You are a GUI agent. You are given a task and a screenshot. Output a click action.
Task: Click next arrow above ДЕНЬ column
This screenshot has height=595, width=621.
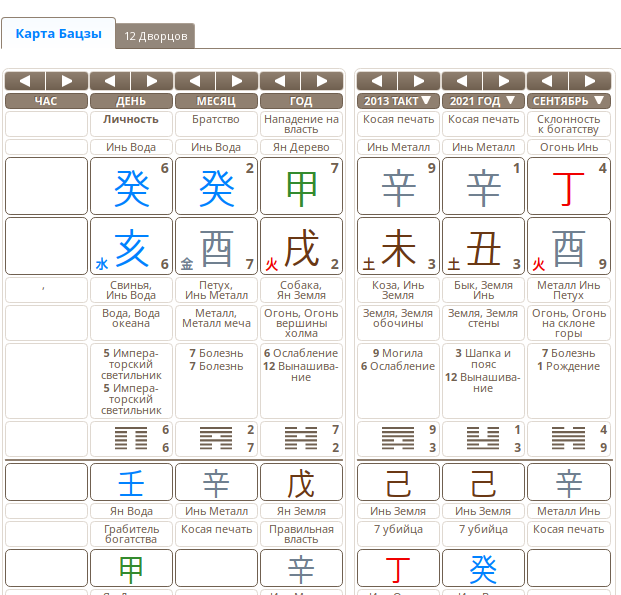tap(152, 81)
